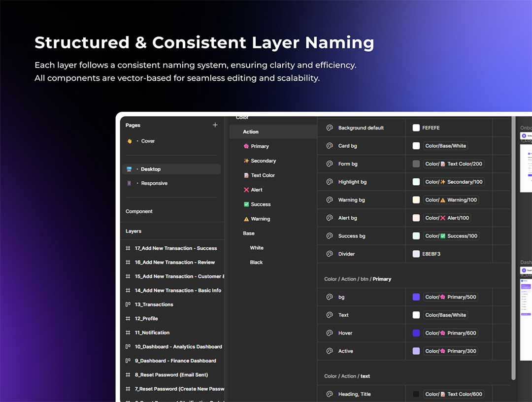The width and height of the screenshot is (532, 402).
Task: Open the Text Color group
Action: [263, 175]
